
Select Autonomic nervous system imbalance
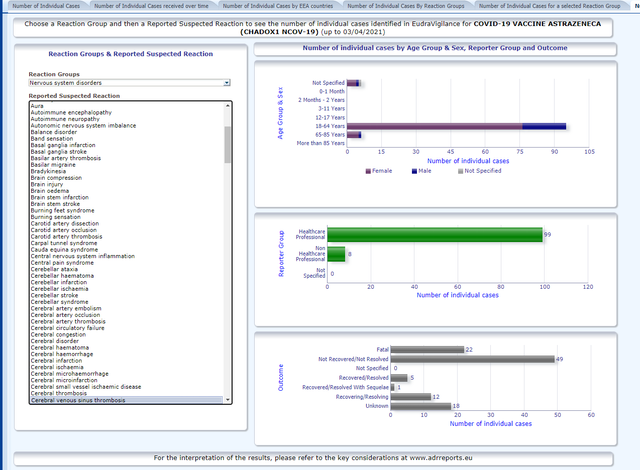click(x=83, y=125)
